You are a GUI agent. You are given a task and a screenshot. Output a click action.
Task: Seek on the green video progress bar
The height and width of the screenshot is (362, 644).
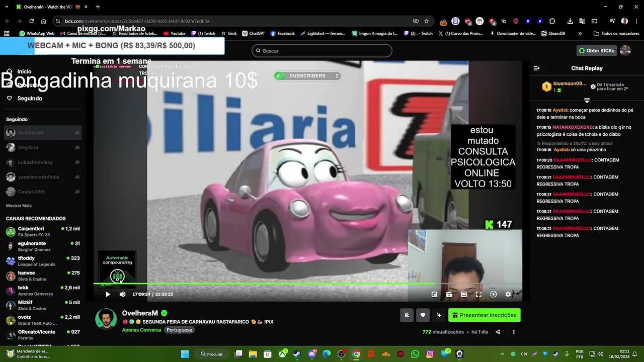[x=308, y=284]
